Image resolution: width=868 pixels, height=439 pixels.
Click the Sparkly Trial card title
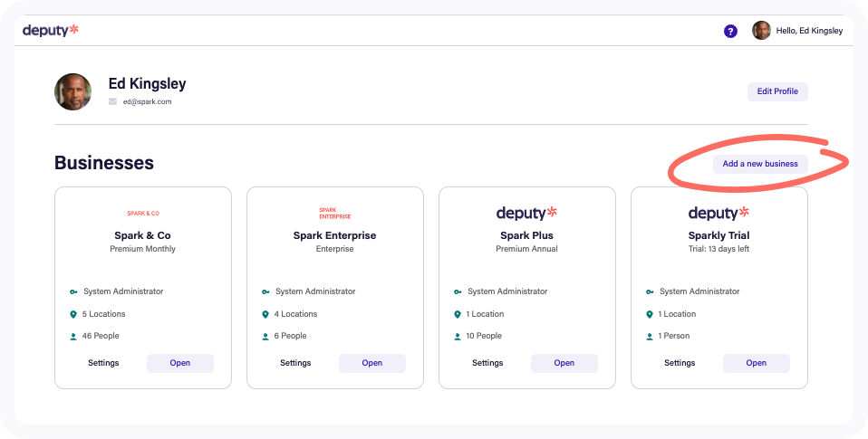719,235
